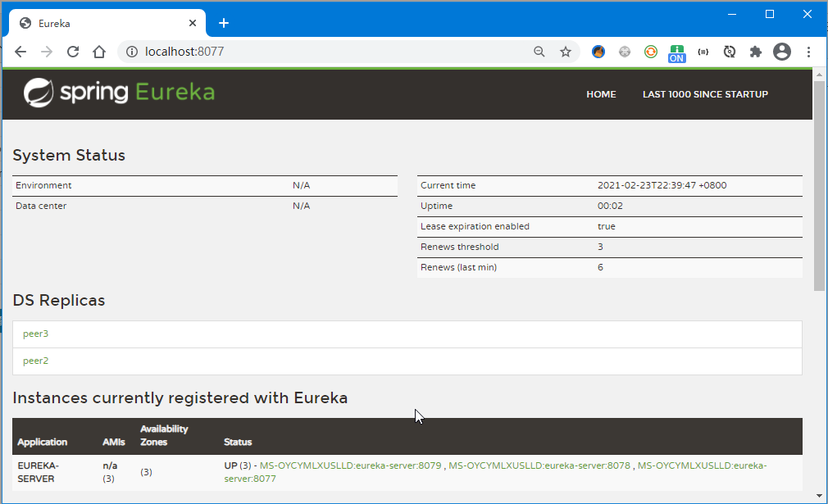Click the localhost:8077 address bar

(328, 52)
